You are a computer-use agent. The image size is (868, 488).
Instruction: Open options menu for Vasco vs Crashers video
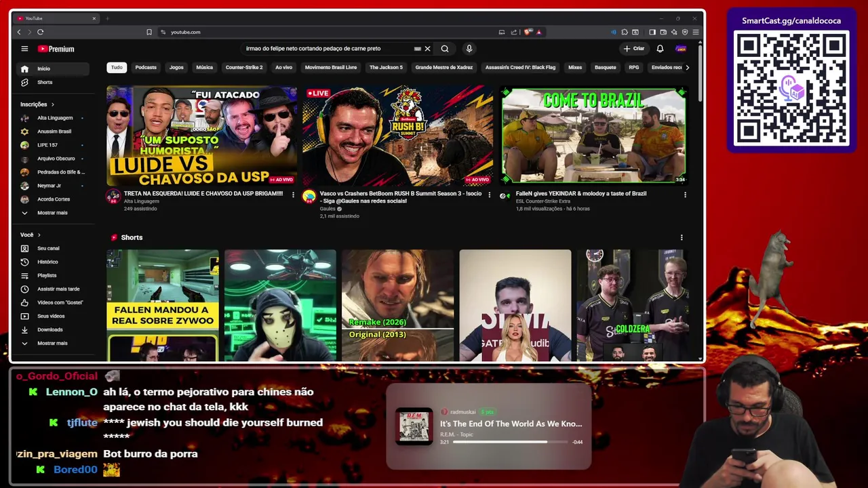[x=489, y=195]
